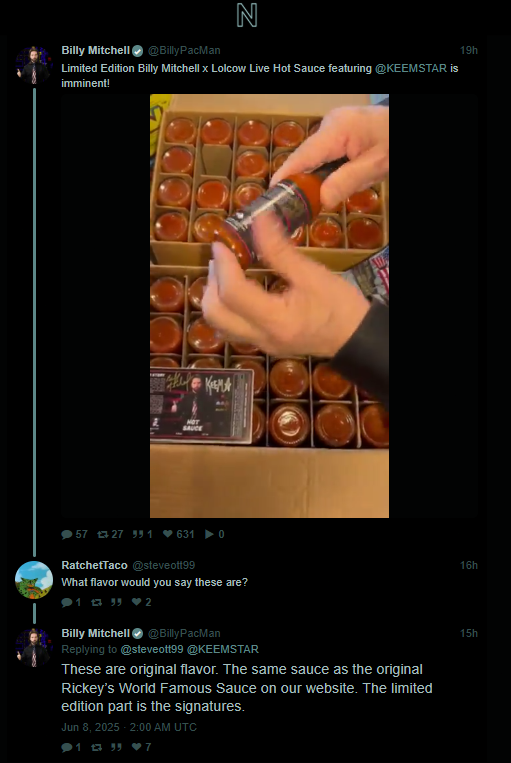Open the @KEEMSTAR mention in the first tweet
Screen dimensions: 511x763
(x=411, y=68)
